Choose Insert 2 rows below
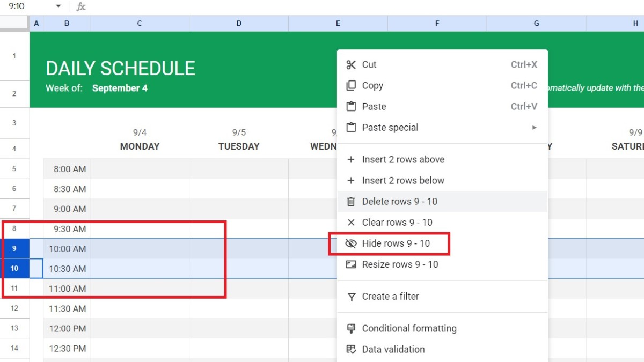644x362 pixels. 403,180
